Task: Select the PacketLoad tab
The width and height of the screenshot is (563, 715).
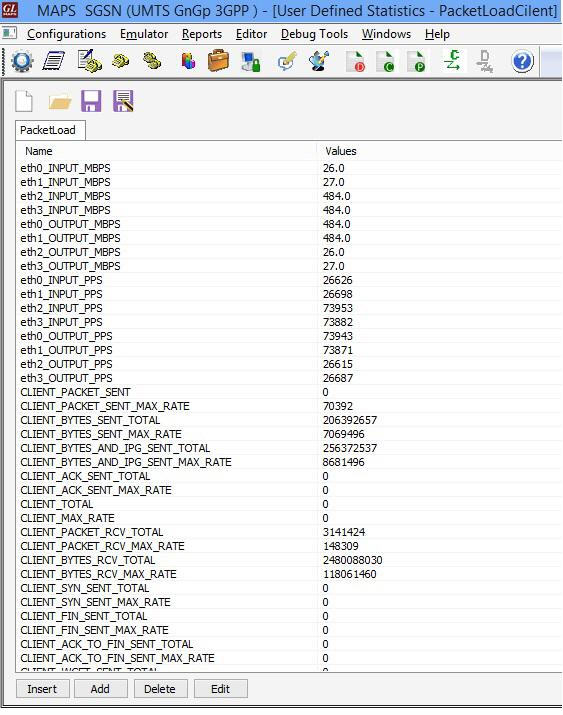Action: click(50, 130)
